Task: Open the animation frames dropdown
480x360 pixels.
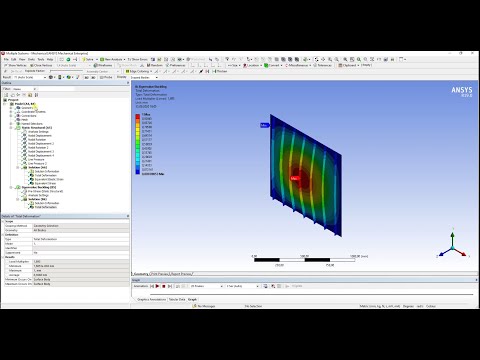Action: [x=207, y=286]
